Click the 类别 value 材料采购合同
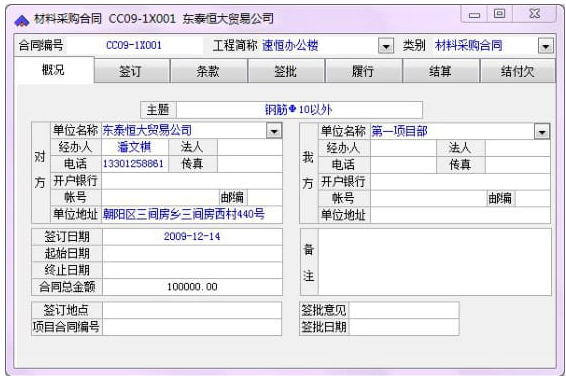The image size is (566, 376). [x=468, y=45]
